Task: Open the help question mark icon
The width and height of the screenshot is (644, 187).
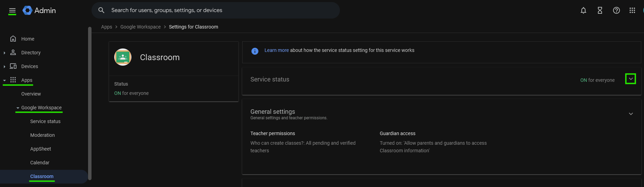Action: (616, 10)
